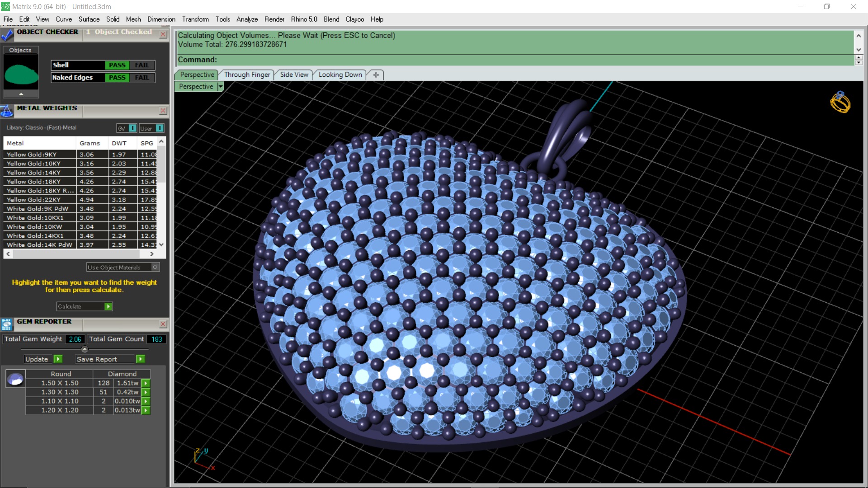The width and height of the screenshot is (868, 488).
Task: Click the Metal column header
Action: pyautogui.click(x=39, y=143)
